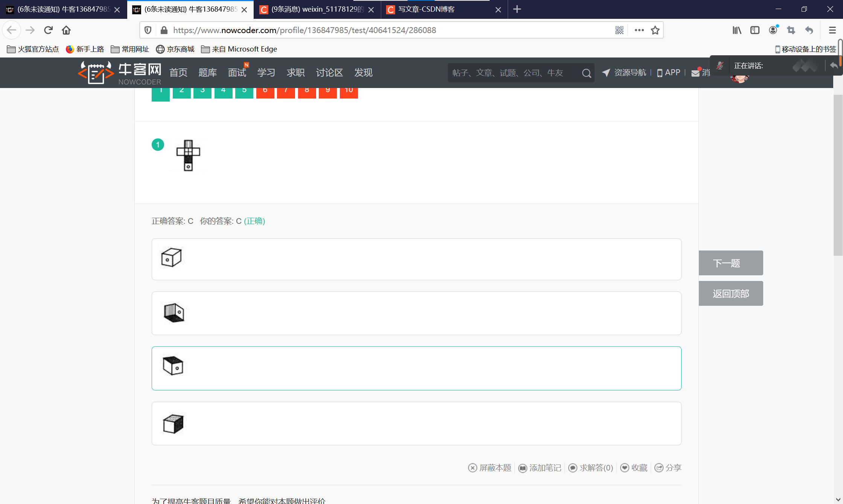This screenshot has height=504, width=843.
Task: Jump to question 6
Action: click(x=265, y=93)
